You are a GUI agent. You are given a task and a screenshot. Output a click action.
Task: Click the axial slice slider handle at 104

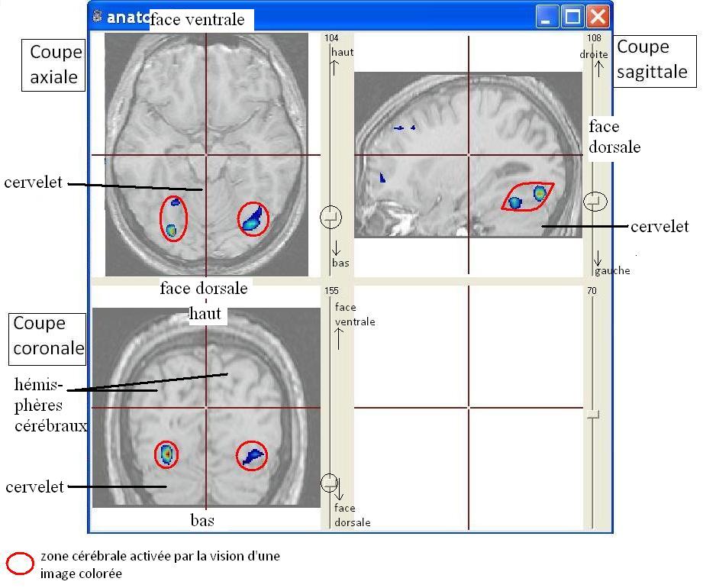pyautogui.click(x=331, y=218)
